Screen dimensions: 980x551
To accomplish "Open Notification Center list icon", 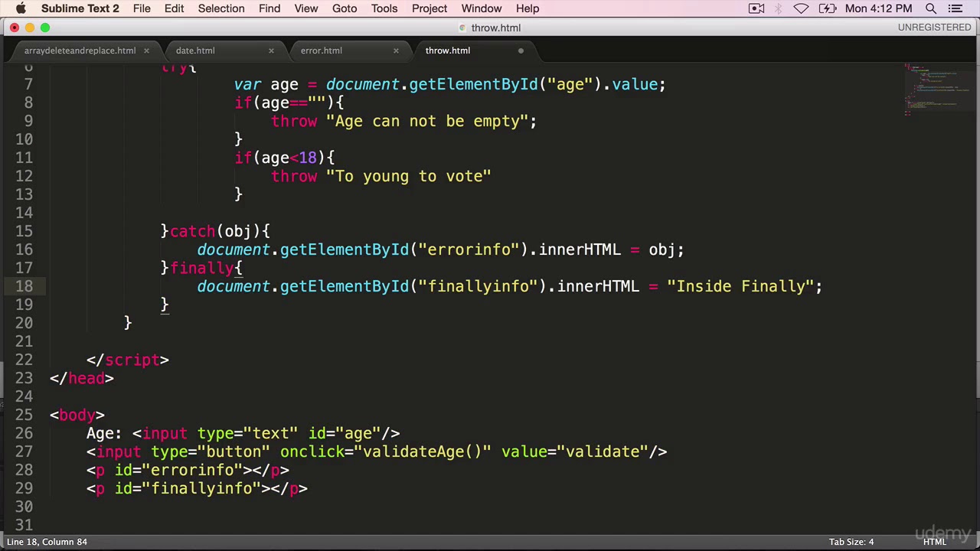I will point(955,8).
